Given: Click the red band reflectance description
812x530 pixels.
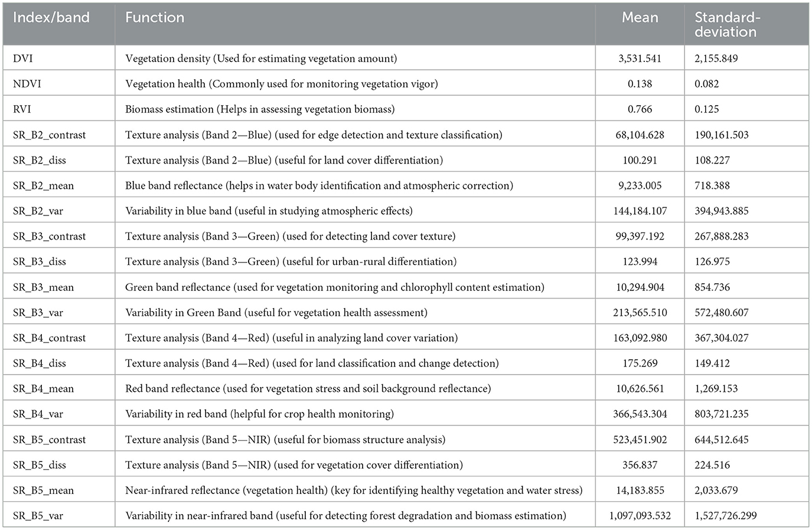Looking at the screenshot, I should click(x=308, y=388).
